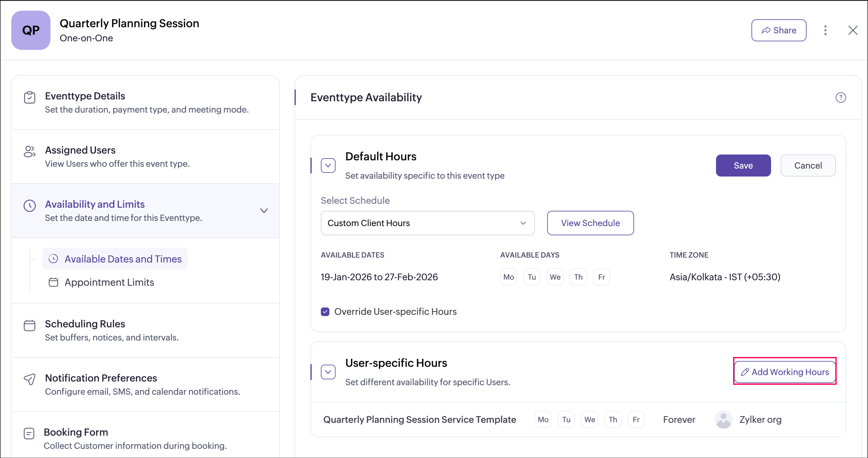The height and width of the screenshot is (458, 868).
Task: Click the QP event avatar badge
Action: click(x=31, y=30)
